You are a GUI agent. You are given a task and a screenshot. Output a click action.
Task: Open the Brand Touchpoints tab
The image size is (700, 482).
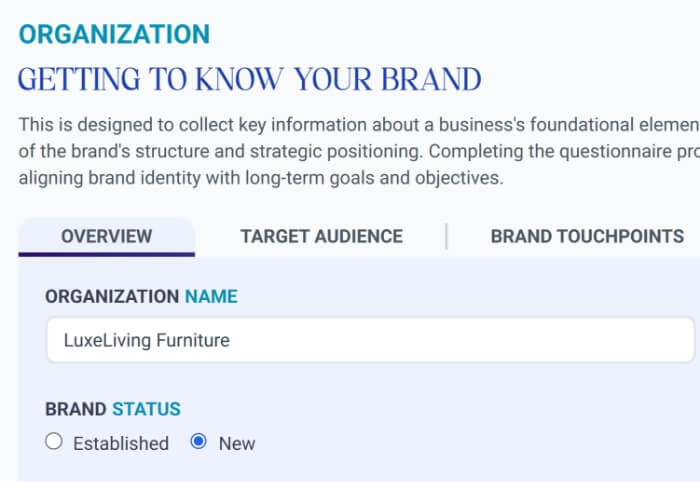[587, 237]
